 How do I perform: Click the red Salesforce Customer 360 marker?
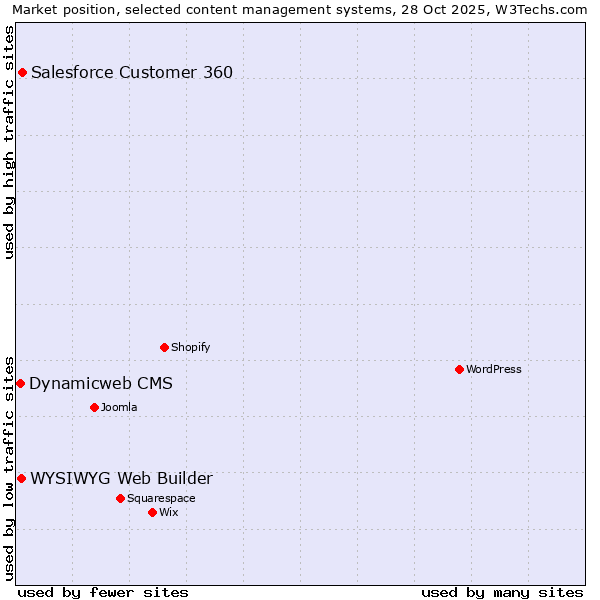click(x=22, y=72)
